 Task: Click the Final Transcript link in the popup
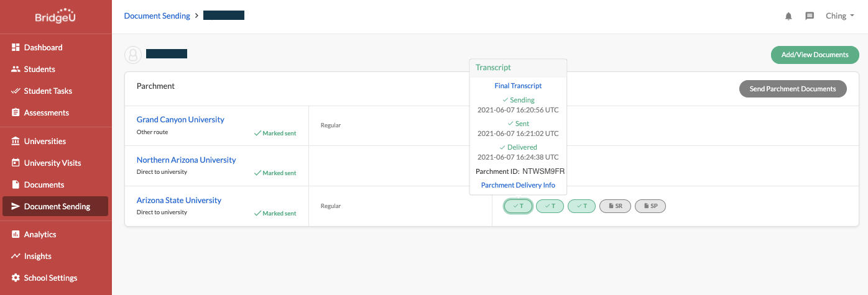pos(518,86)
